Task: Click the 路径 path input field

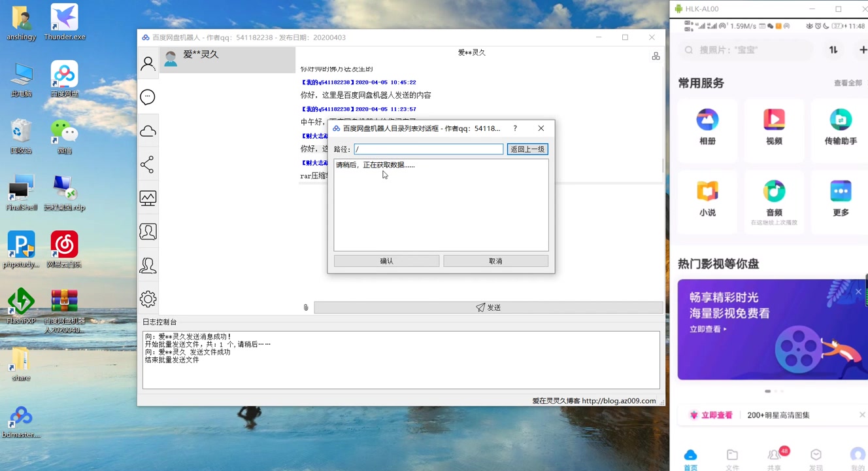Action: click(x=429, y=149)
